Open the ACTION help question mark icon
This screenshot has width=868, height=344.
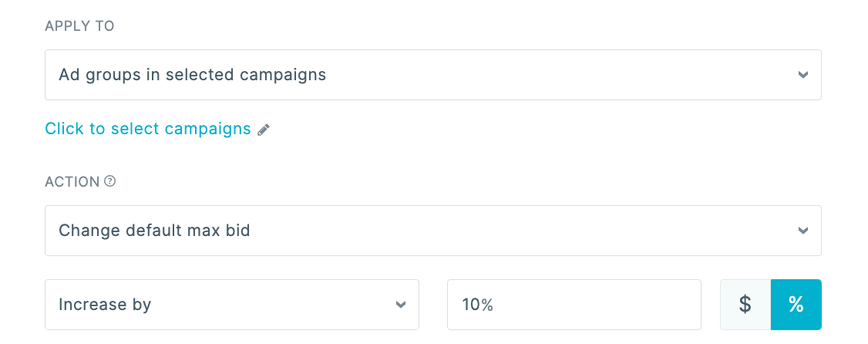click(x=110, y=181)
